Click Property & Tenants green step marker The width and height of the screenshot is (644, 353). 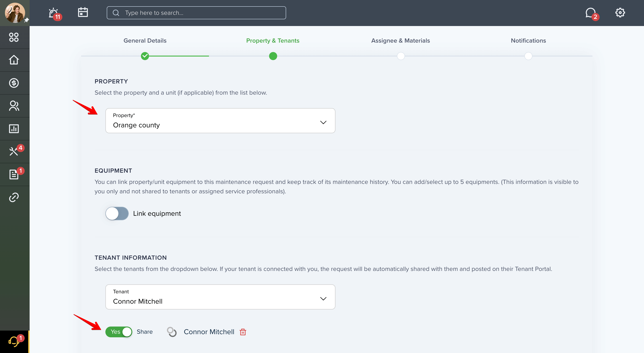(x=273, y=56)
